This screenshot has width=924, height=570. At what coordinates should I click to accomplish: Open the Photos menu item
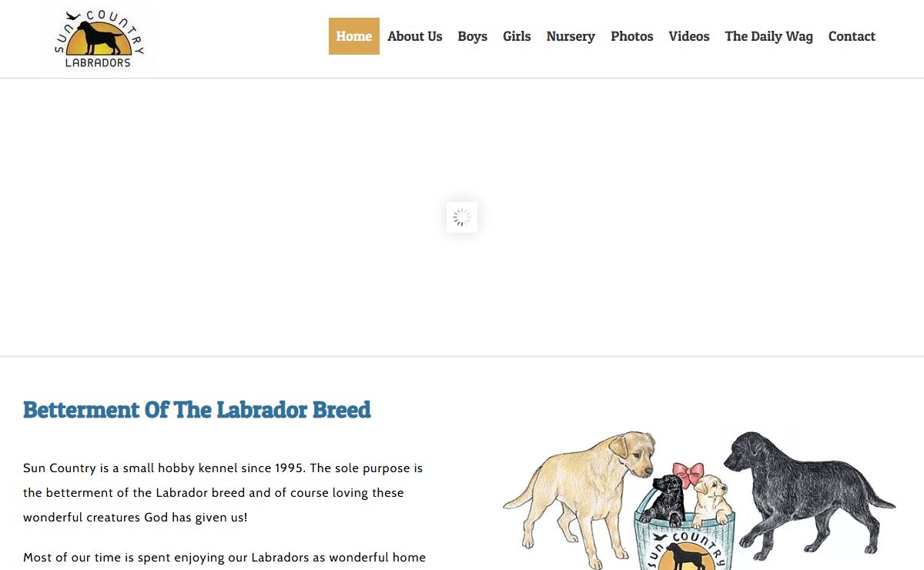point(632,36)
